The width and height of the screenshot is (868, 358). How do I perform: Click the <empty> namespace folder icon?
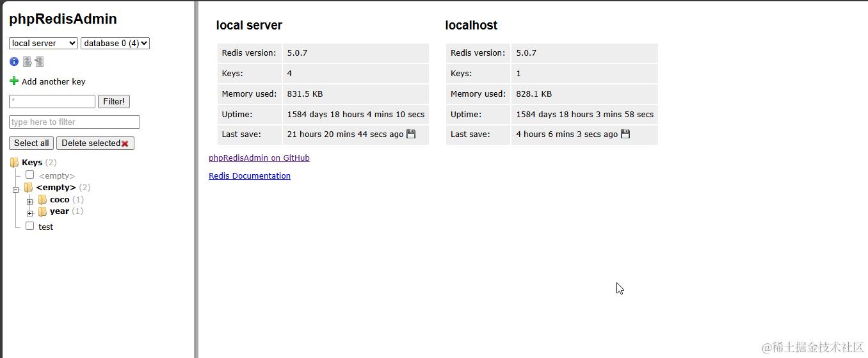pyautogui.click(x=28, y=187)
